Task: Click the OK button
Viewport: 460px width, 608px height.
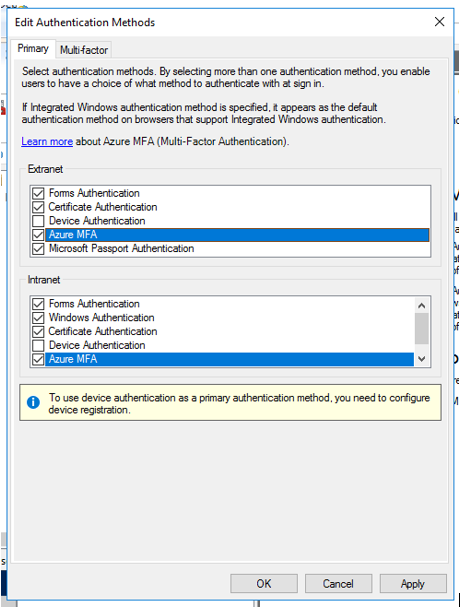Action: tap(264, 584)
